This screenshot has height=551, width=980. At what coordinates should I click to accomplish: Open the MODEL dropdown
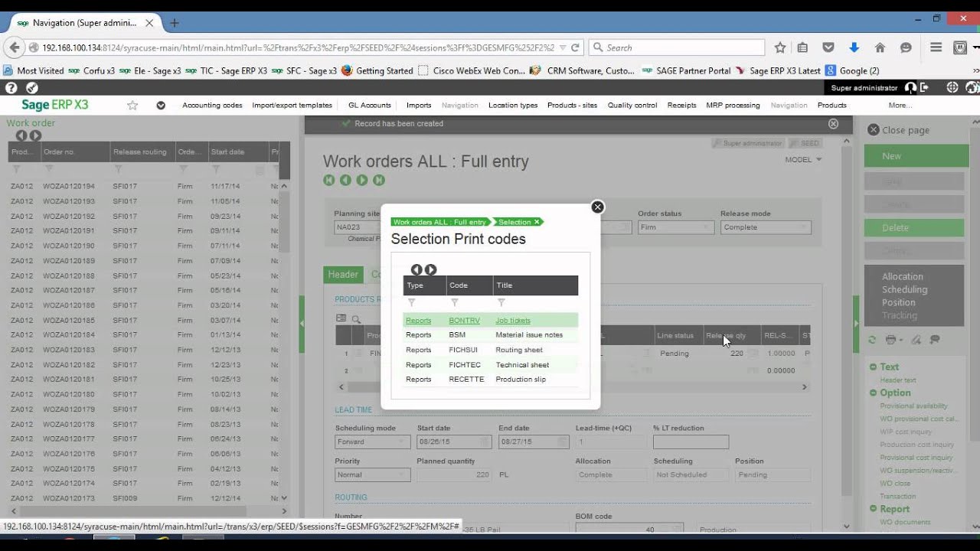[x=803, y=159]
